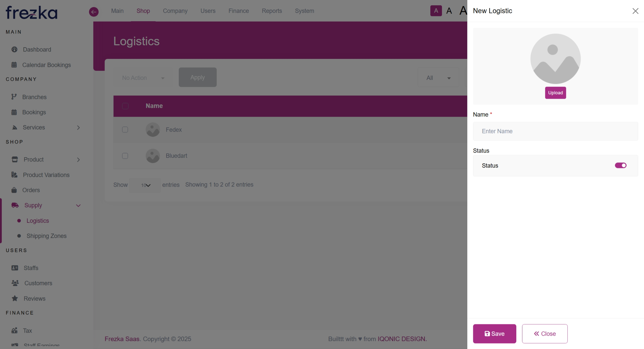644x349 pixels.
Task: Click the Orders bag icon
Action: 14,190
